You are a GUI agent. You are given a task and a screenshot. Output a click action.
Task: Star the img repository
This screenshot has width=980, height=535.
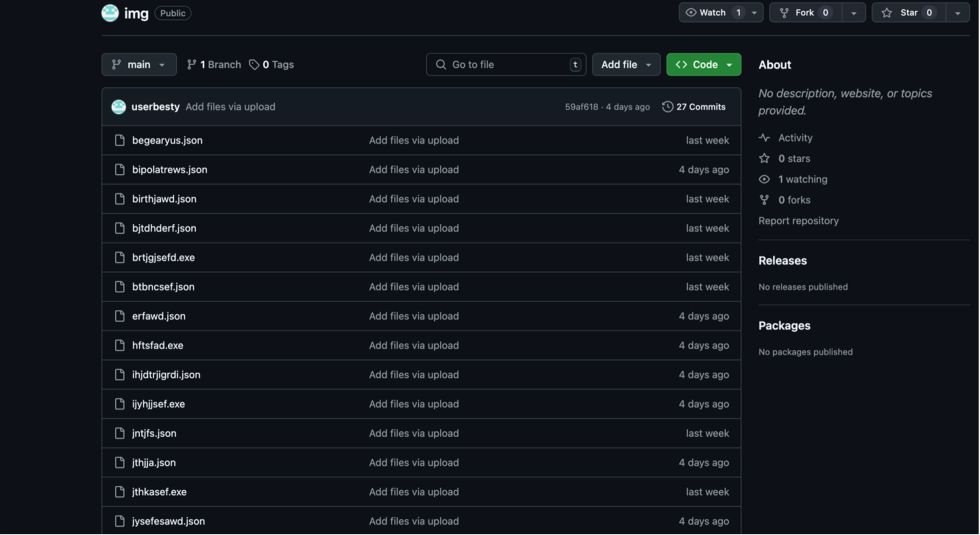coord(907,13)
